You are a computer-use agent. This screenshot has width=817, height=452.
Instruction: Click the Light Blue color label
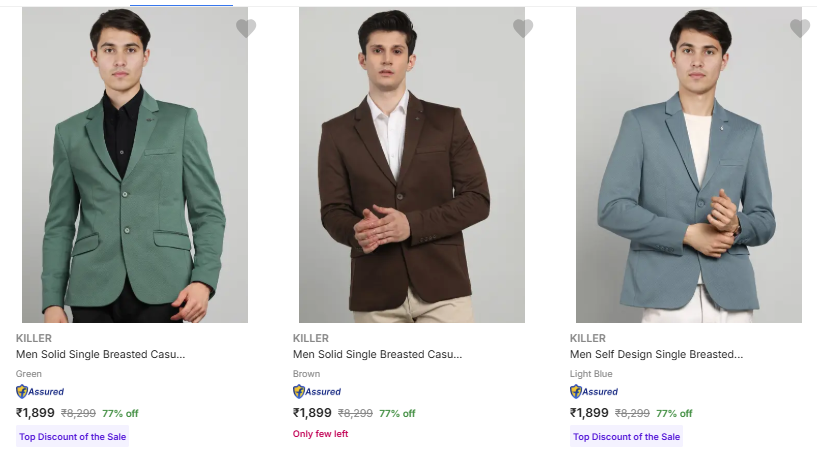coord(590,374)
